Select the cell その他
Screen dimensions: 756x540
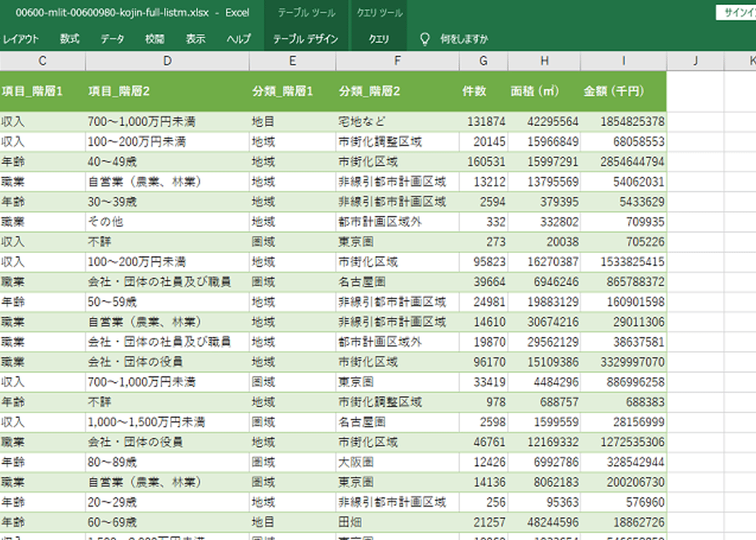point(167,222)
